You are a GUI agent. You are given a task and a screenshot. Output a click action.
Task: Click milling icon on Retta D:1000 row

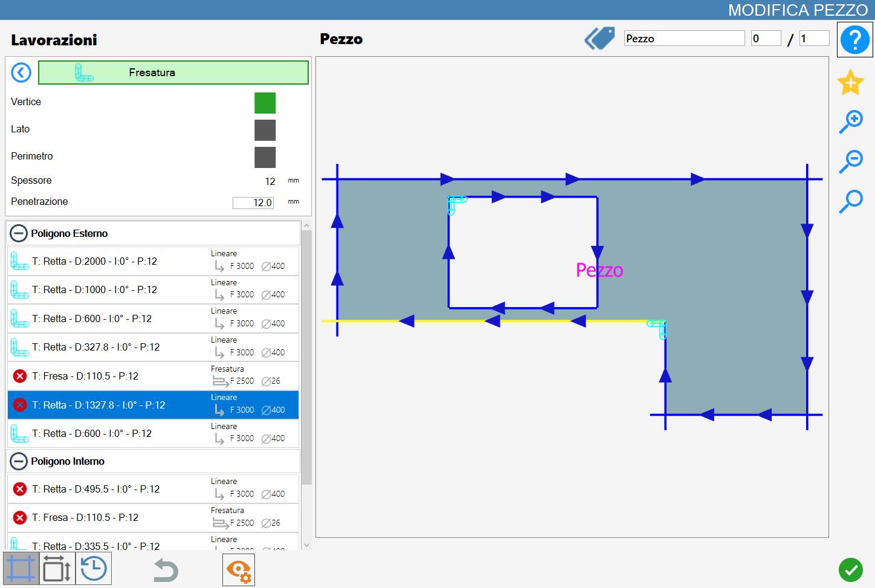19,290
